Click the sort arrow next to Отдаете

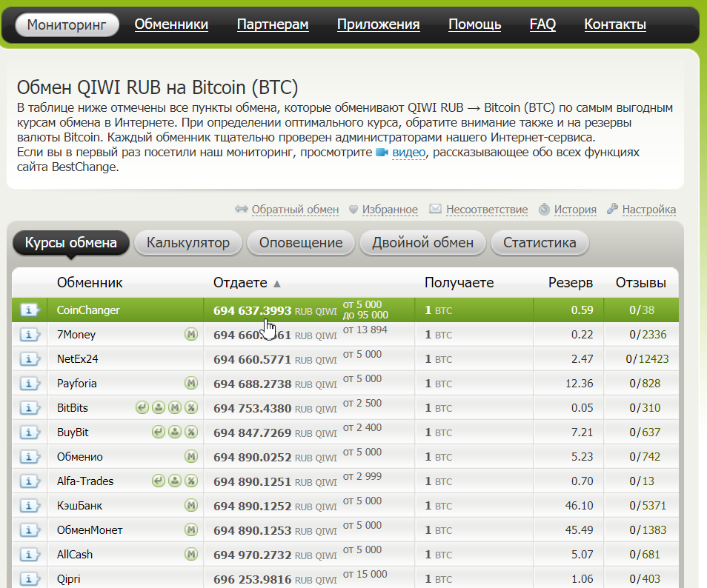click(277, 284)
